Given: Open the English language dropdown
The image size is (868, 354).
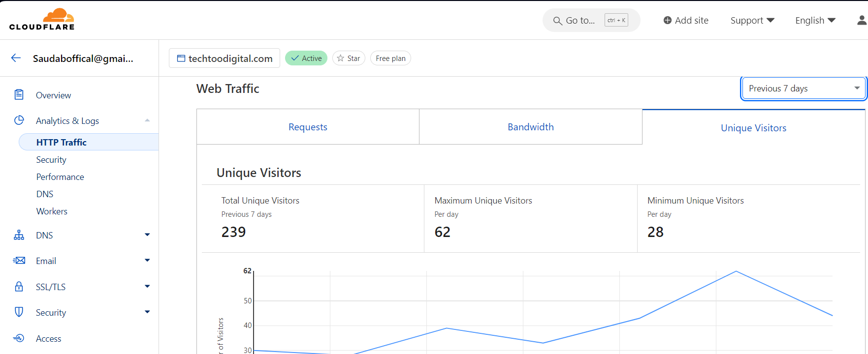Looking at the screenshot, I should click(815, 20).
